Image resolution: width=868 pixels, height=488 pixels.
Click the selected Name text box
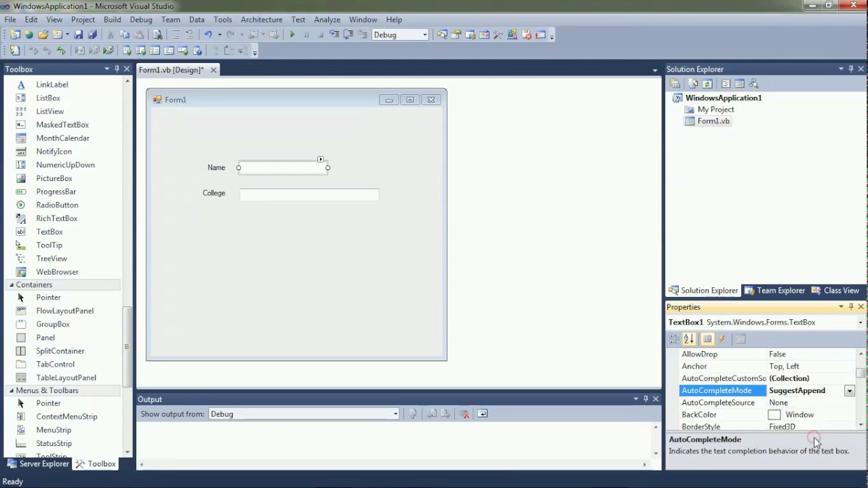click(283, 167)
